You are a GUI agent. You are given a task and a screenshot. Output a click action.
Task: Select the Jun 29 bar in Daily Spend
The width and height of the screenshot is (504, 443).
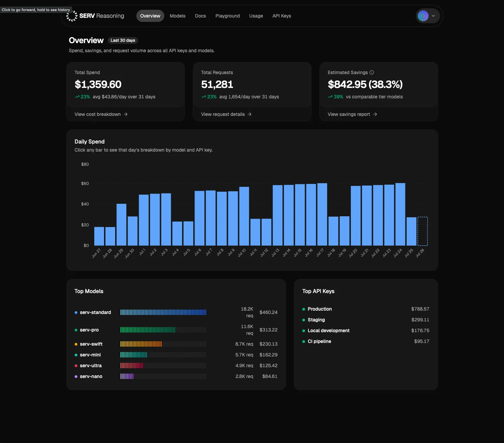pos(121,225)
